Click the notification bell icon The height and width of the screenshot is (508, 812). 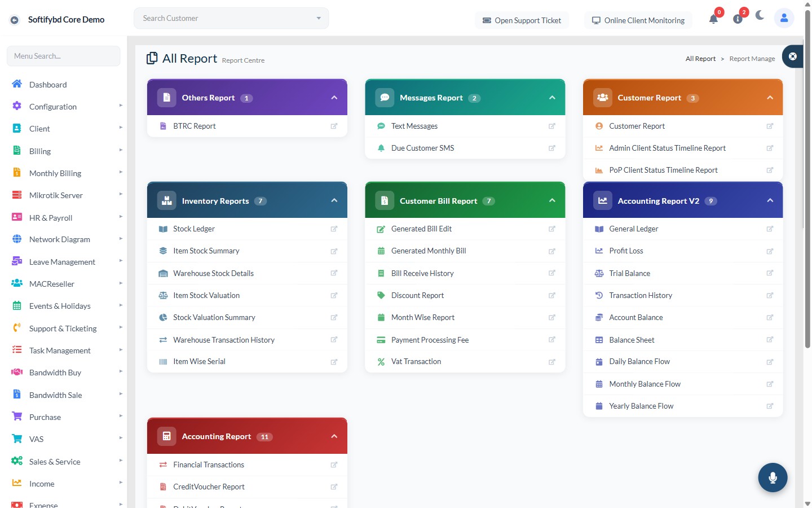(713, 19)
